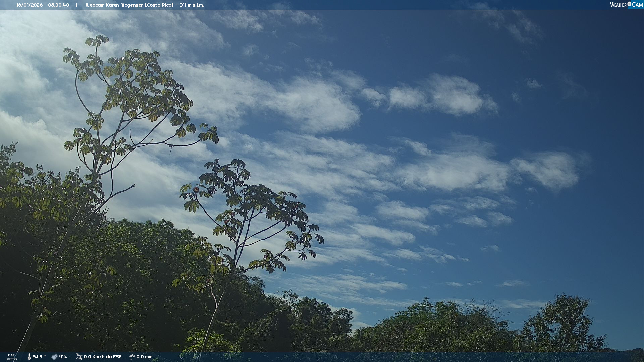
Task: Click the WeatherCAM logo
Action: [x=626, y=5]
